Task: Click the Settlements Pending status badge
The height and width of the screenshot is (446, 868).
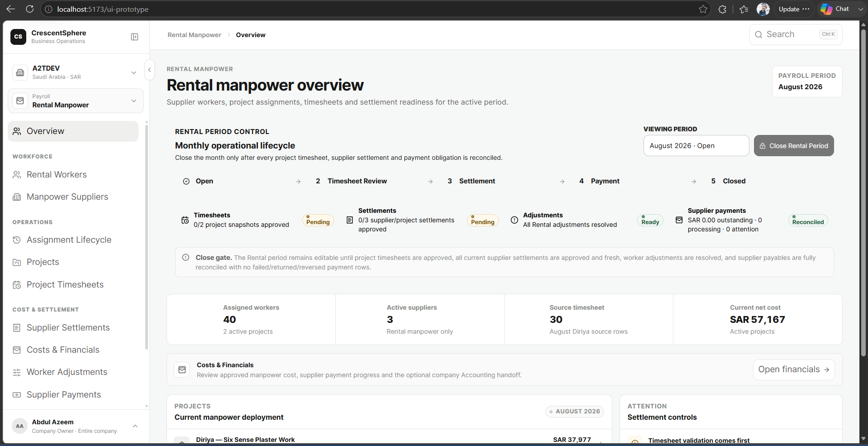Action: point(483,221)
